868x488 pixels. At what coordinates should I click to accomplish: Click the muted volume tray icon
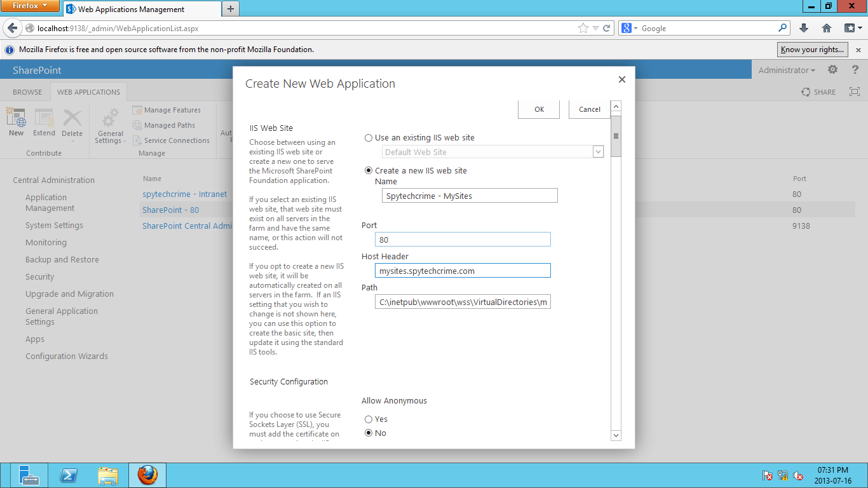click(x=798, y=475)
